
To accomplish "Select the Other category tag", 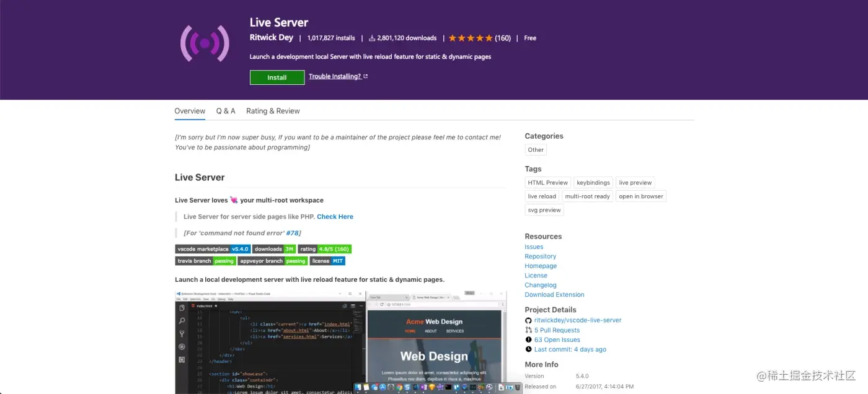I will [536, 150].
